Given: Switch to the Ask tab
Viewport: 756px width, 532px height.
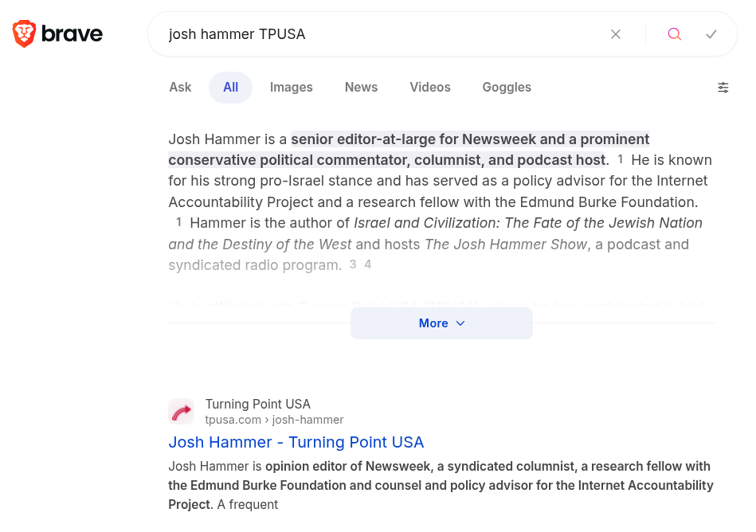Looking at the screenshot, I should click(x=180, y=88).
